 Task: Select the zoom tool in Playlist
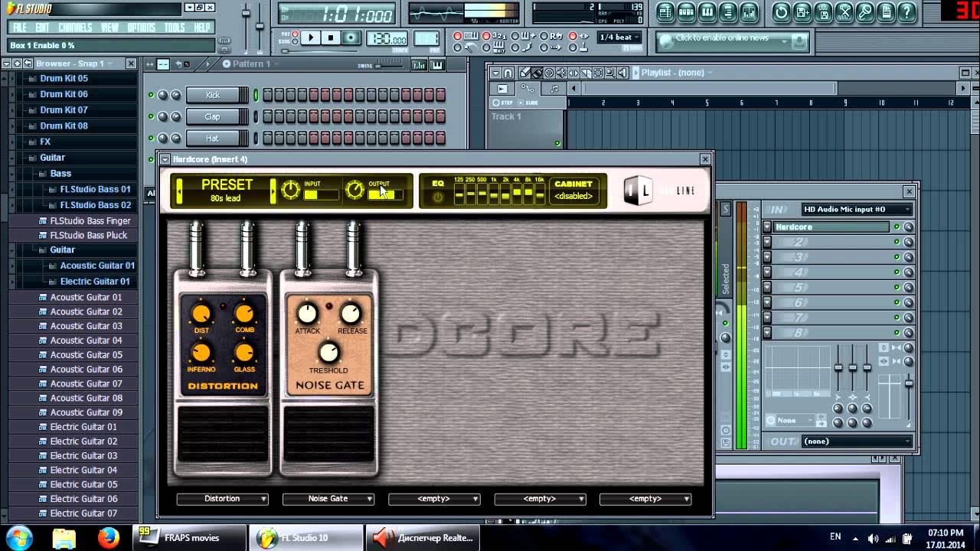[610, 73]
